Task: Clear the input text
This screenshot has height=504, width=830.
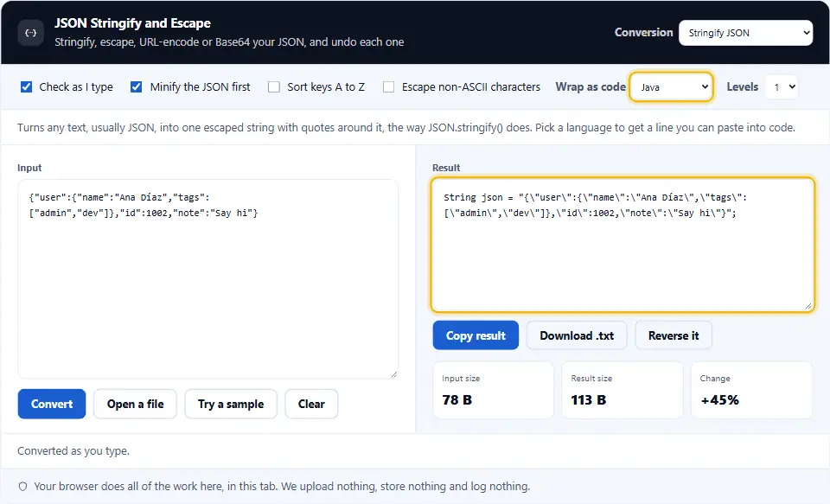Action: pos(311,404)
